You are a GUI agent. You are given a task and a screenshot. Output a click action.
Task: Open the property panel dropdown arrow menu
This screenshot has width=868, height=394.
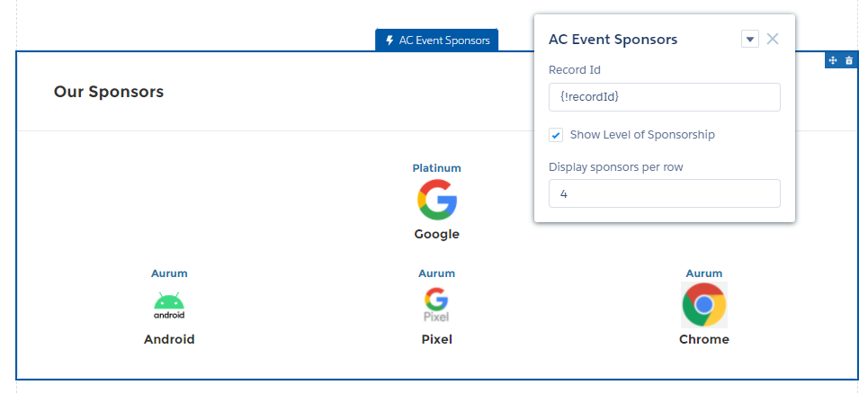pyautogui.click(x=750, y=39)
